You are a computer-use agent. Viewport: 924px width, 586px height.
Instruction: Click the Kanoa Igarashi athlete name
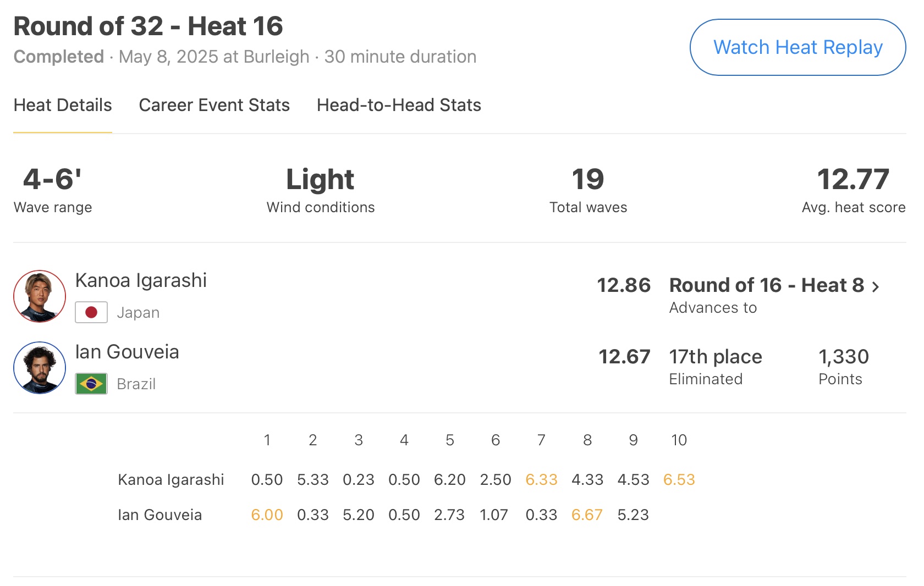click(141, 280)
